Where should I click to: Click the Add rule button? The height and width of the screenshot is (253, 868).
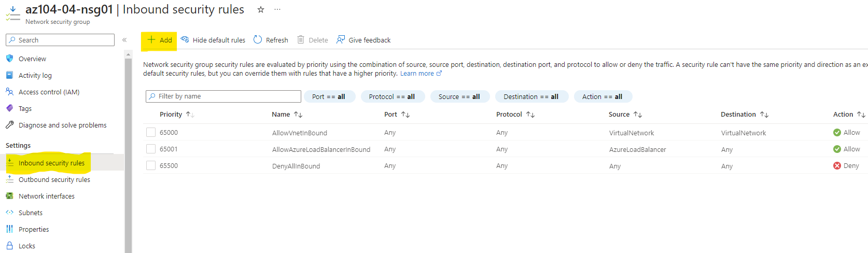point(159,40)
